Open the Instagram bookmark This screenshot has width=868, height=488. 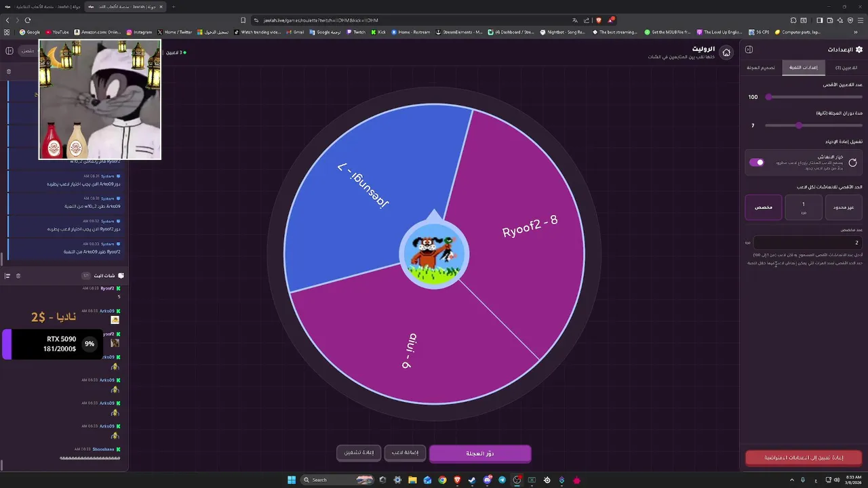click(139, 32)
